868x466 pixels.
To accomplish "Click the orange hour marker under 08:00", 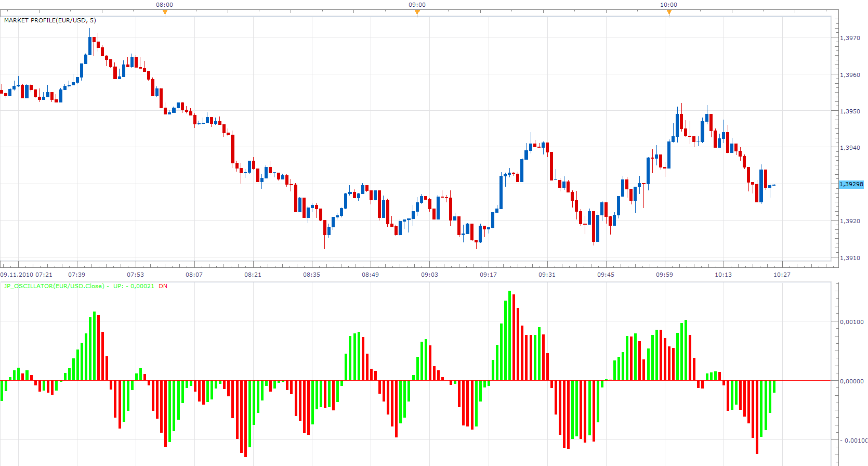I will [165, 13].
